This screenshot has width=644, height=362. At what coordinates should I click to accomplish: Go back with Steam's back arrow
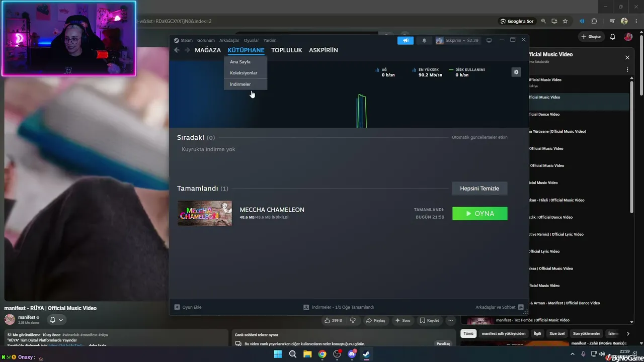click(177, 50)
